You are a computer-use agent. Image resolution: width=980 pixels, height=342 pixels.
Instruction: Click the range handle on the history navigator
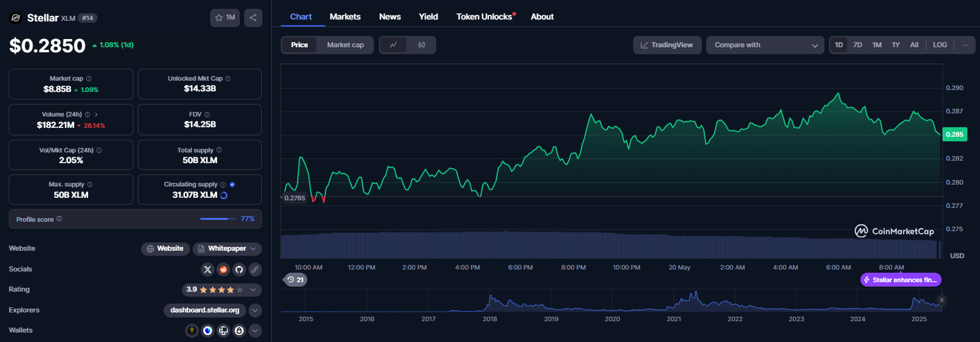click(x=942, y=300)
